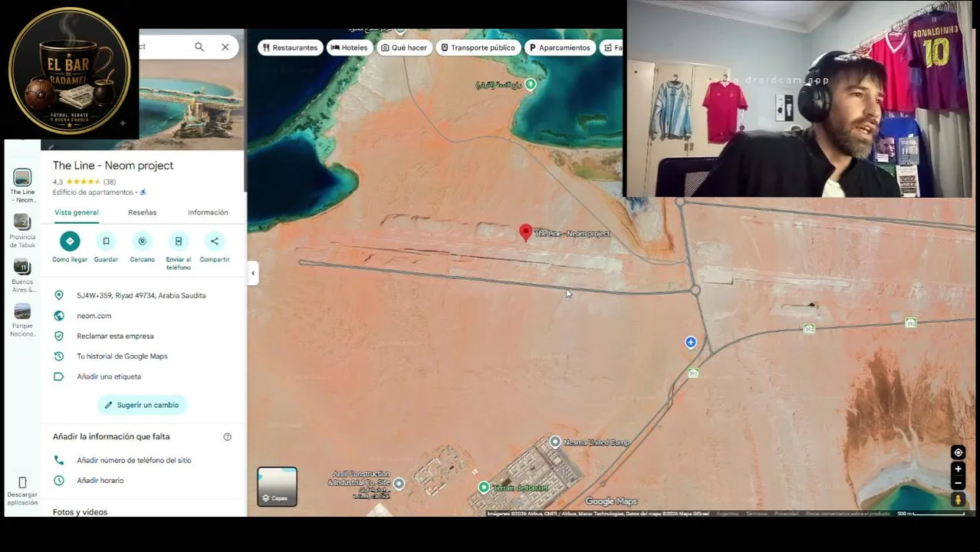Click the phone icon for adding number
This screenshot has width=980, height=552.
(59, 460)
